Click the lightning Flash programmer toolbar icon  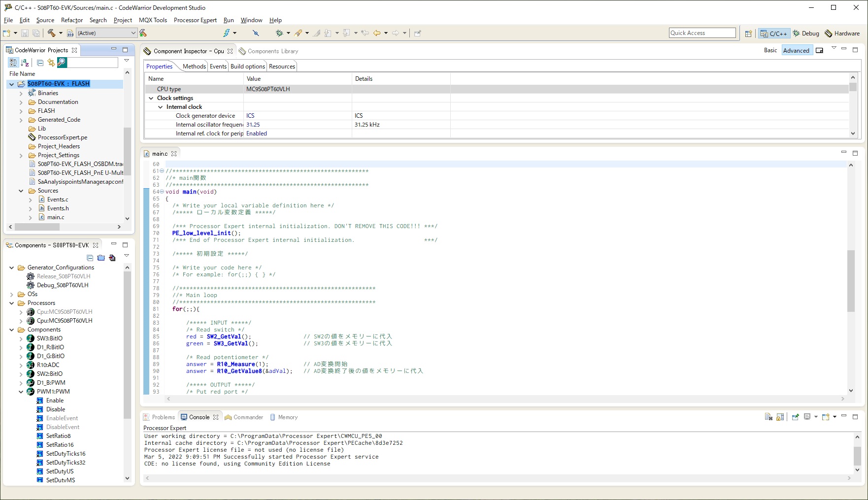coord(226,33)
